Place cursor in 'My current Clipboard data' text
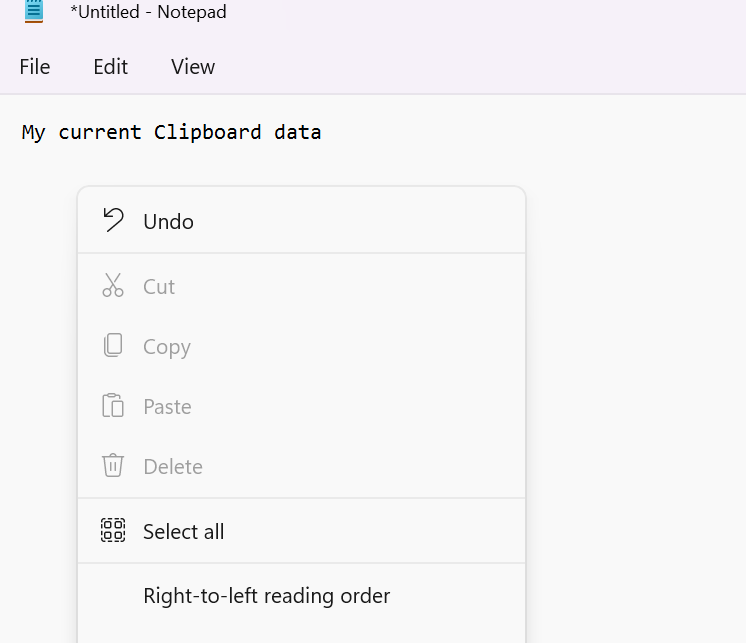The width and height of the screenshot is (746, 643). click(x=171, y=132)
